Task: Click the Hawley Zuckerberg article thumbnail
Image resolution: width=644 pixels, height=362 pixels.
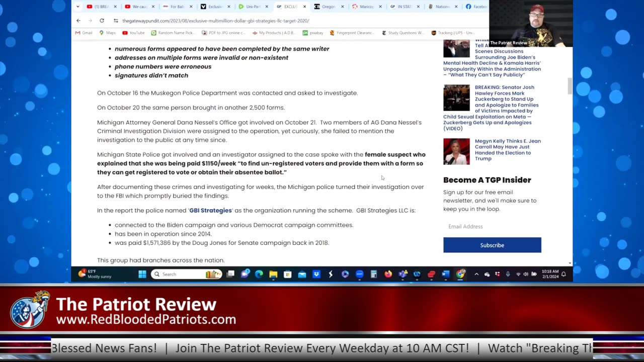Action: tap(456, 98)
